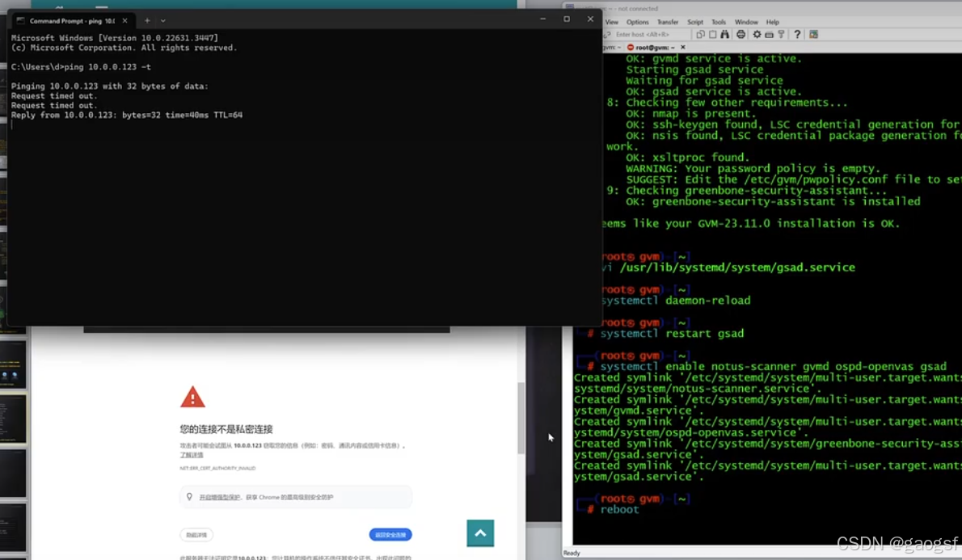This screenshot has height=560, width=962.
Task: Click the 了解详情 learn more link
Action: click(192, 455)
